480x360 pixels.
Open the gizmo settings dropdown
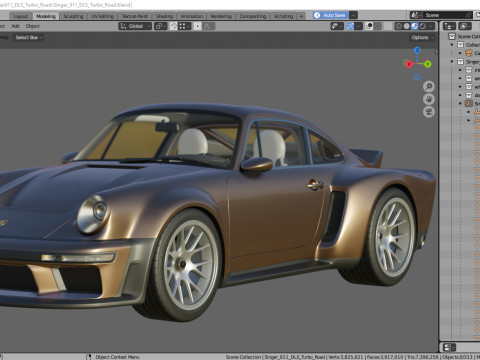pos(359,26)
